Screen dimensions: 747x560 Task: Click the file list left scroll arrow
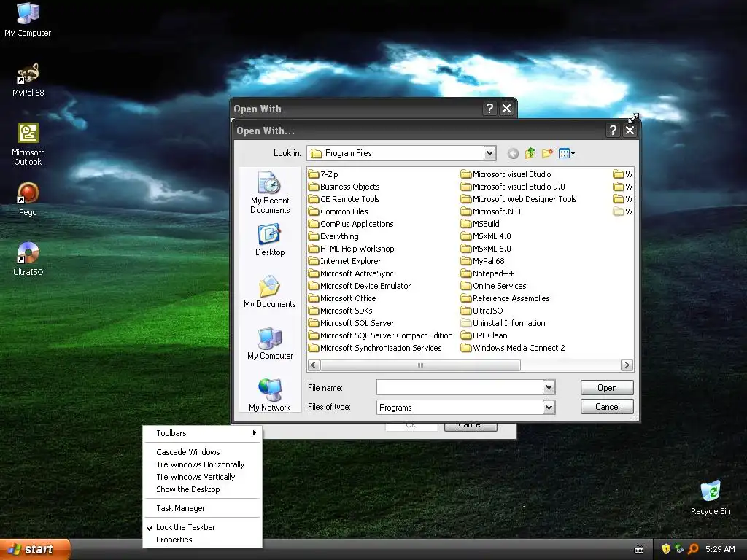tap(314, 365)
